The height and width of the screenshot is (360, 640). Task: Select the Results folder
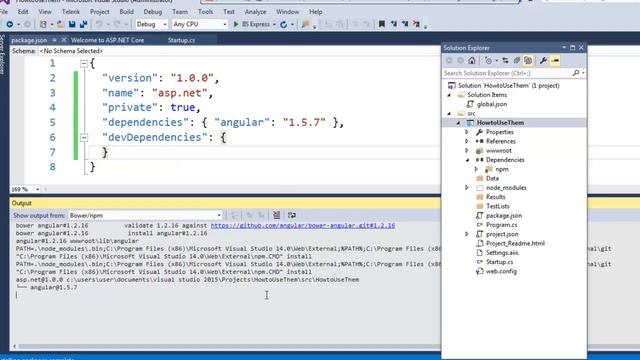click(496, 197)
